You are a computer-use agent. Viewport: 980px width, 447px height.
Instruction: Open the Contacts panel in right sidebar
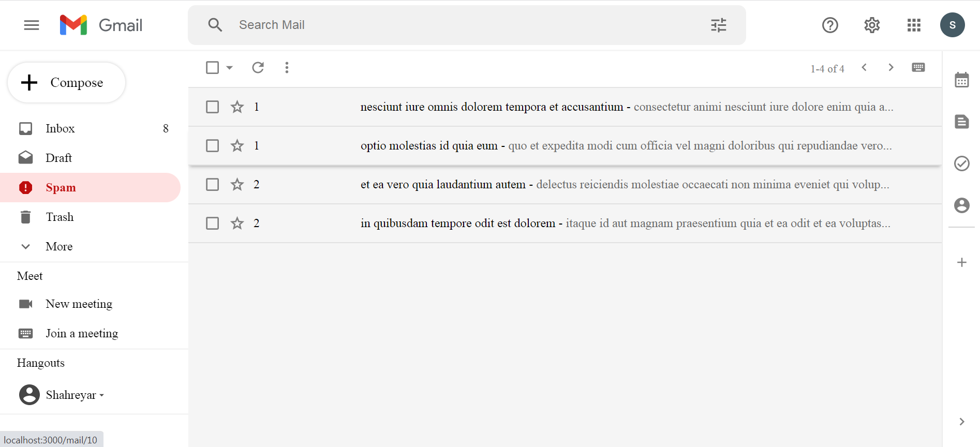(962, 205)
